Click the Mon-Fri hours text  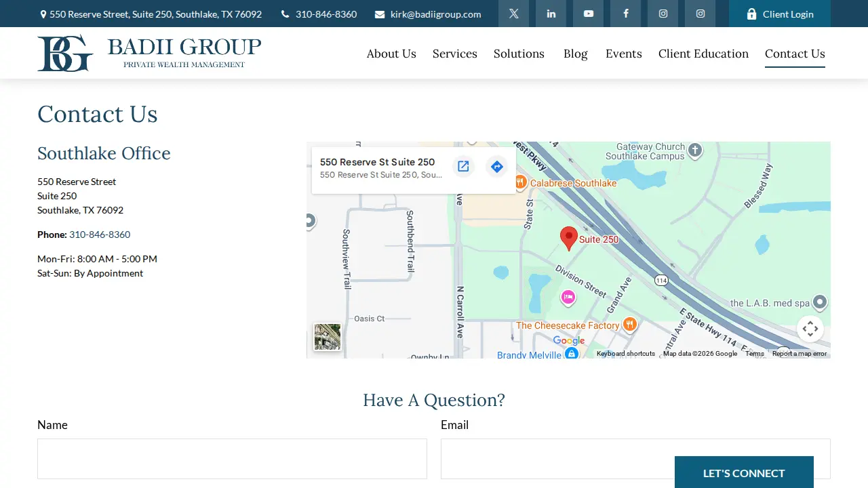97,259
